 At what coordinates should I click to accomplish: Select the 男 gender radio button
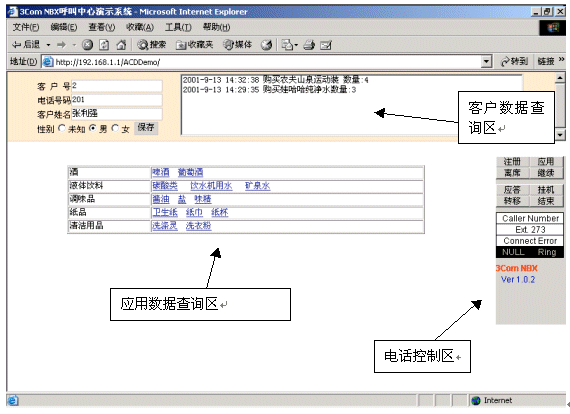(x=93, y=128)
